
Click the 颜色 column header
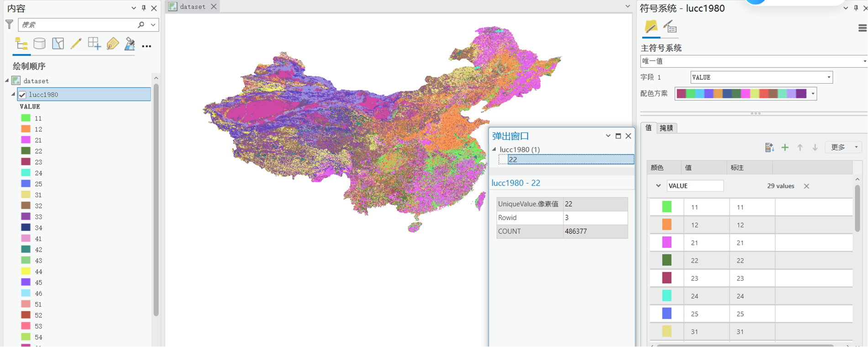[664, 168]
